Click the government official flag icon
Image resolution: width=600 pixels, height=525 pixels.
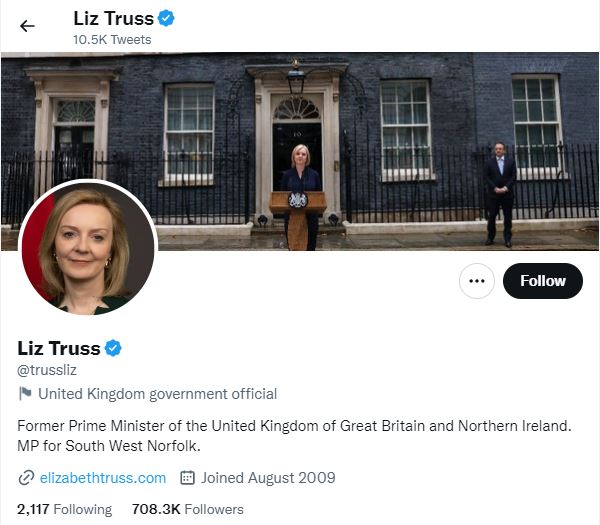pos(25,393)
